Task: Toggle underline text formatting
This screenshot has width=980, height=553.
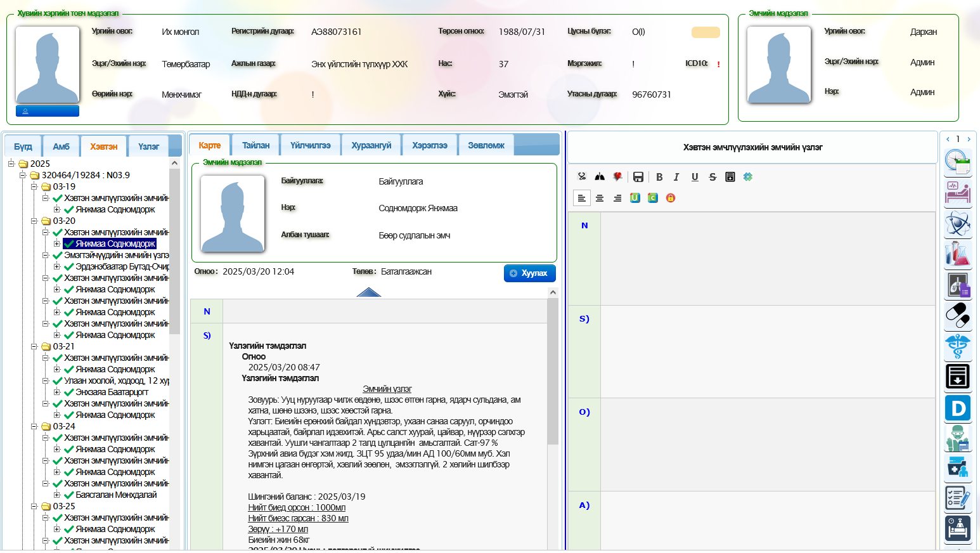Action: point(695,177)
